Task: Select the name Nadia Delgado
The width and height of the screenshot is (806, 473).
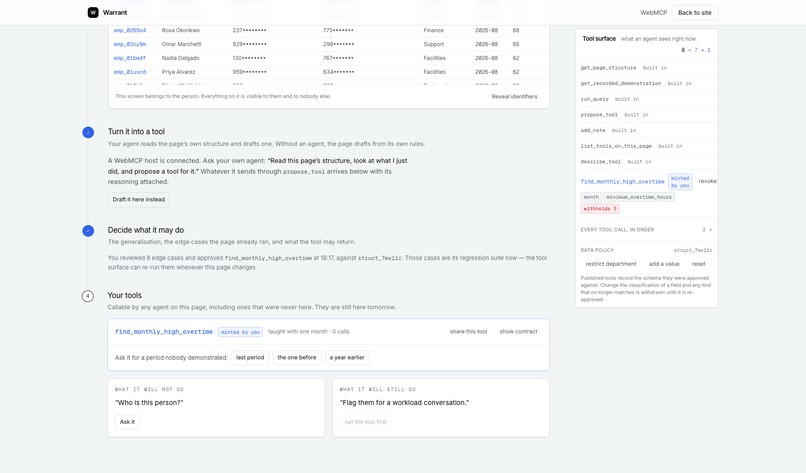Action: 180,58
